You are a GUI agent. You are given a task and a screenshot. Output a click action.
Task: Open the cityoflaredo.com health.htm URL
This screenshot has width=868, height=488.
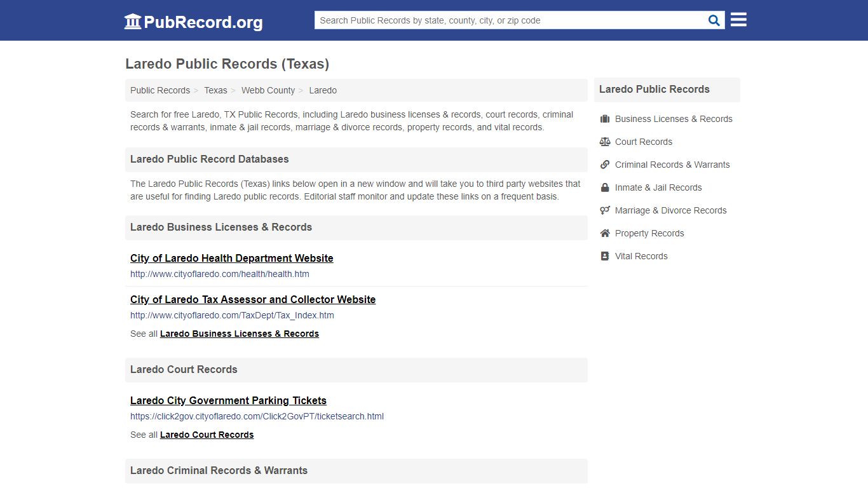(220, 274)
